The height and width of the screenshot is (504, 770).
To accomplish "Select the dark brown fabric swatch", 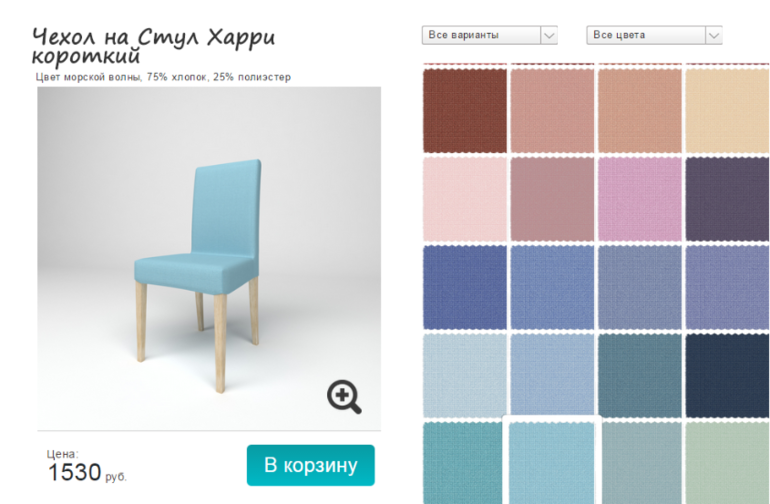I will point(465,111).
